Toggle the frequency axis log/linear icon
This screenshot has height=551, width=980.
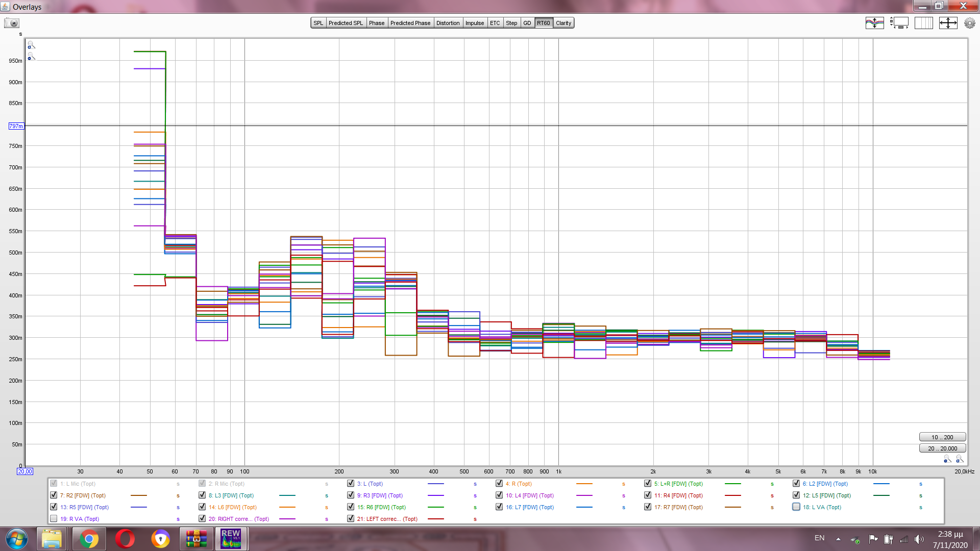923,23
